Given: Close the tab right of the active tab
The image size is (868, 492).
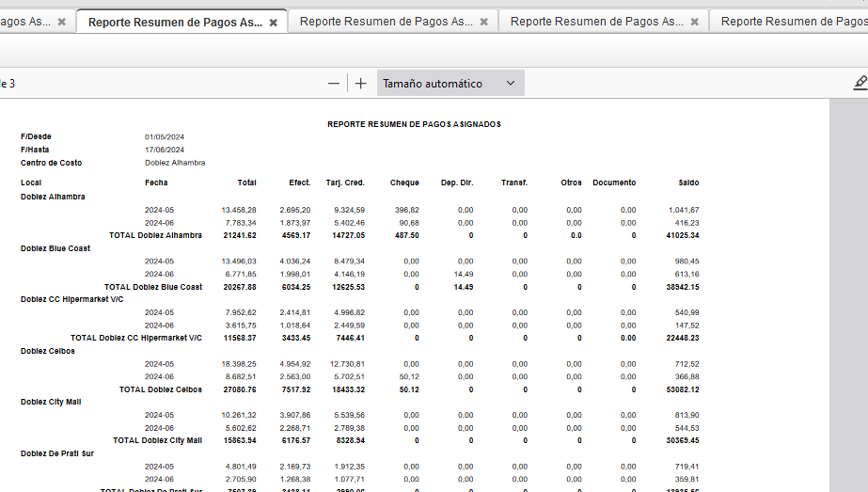Looking at the screenshot, I should 483,22.
